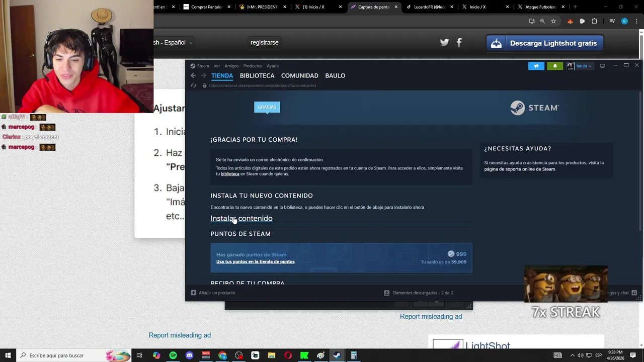Go to COMUNIDAD tab in Steam
This screenshot has width=644, height=362.
(x=300, y=75)
